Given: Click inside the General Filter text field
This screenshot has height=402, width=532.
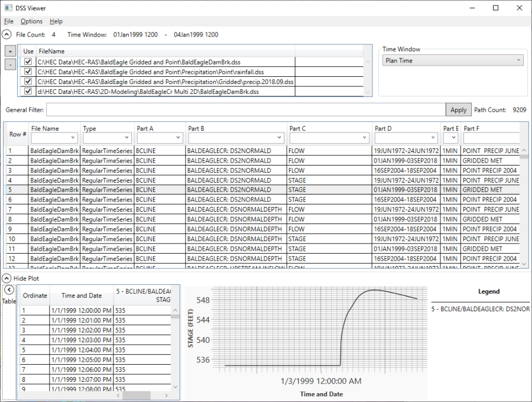Looking at the screenshot, I should click(245, 110).
